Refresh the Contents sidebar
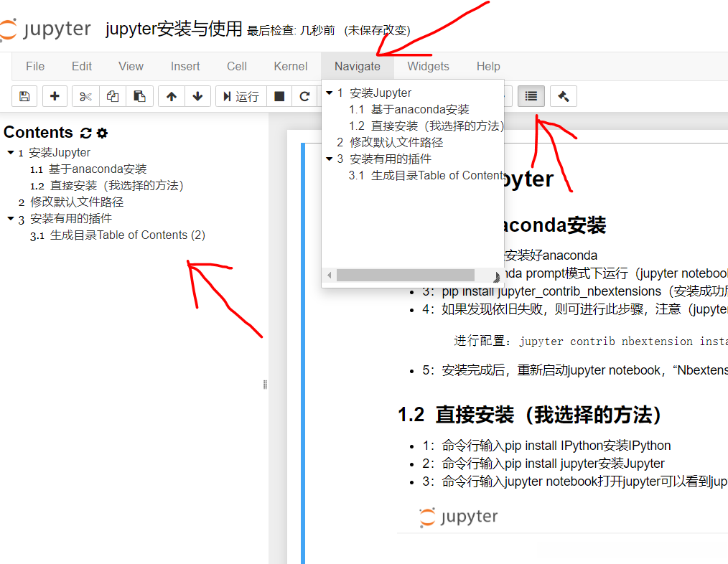Viewport: 728px width, 564px height. [85, 133]
